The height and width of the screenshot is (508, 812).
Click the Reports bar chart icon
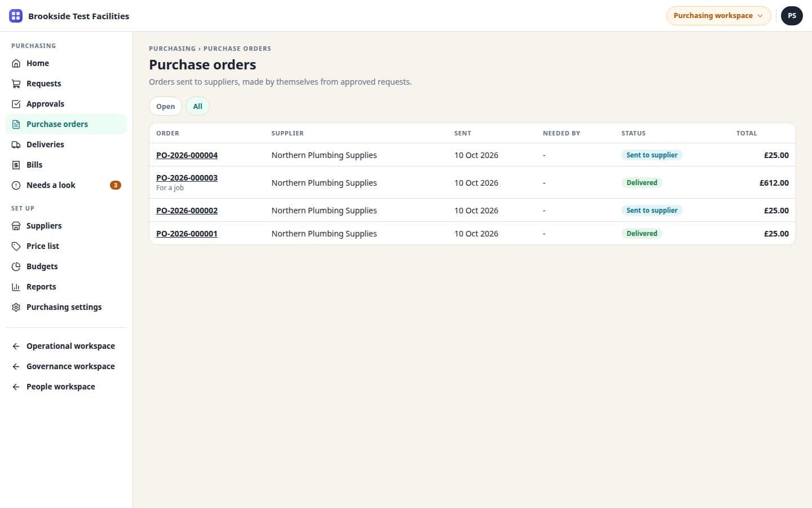(16, 287)
